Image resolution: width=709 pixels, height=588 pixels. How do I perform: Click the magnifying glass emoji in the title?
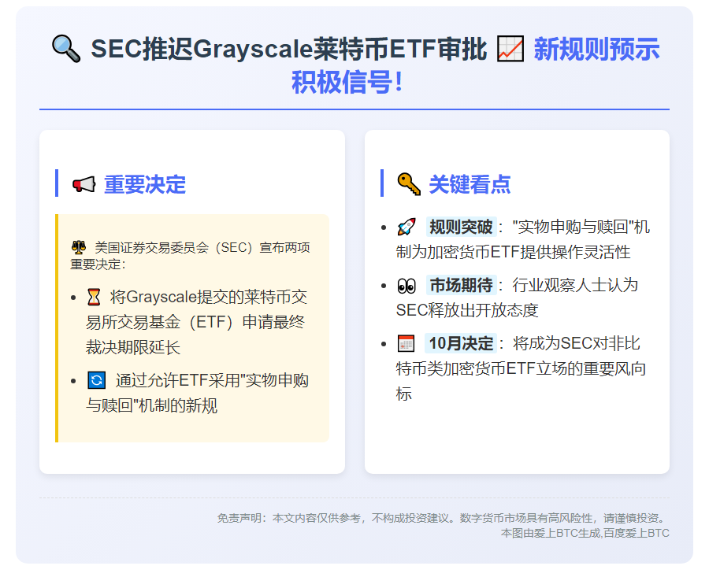pyautogui.click(x=66, y=49)
